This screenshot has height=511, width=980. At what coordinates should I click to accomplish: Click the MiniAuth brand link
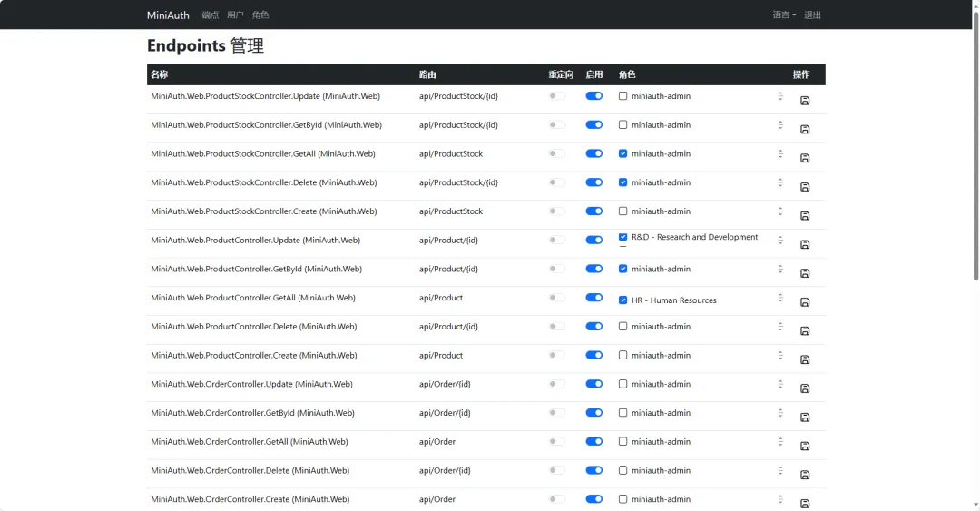click(168, 15)
